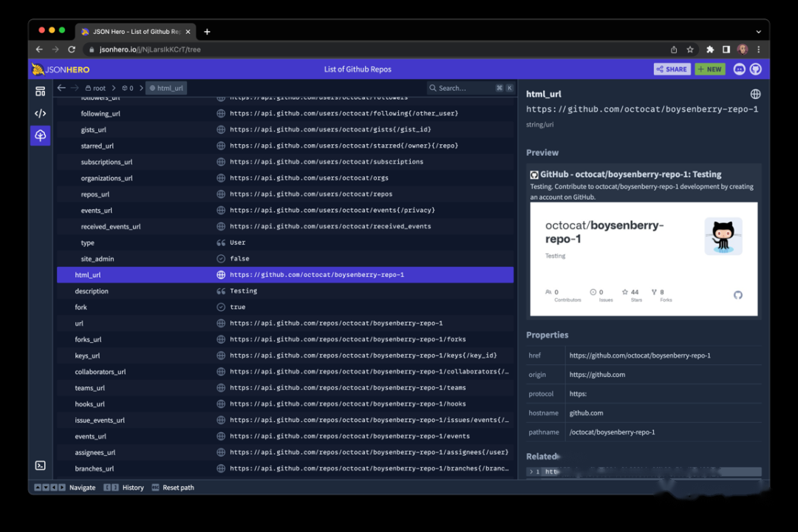Click globe icon on following_url row
This screenshot has height=532, width=798.
pos(221,114)
